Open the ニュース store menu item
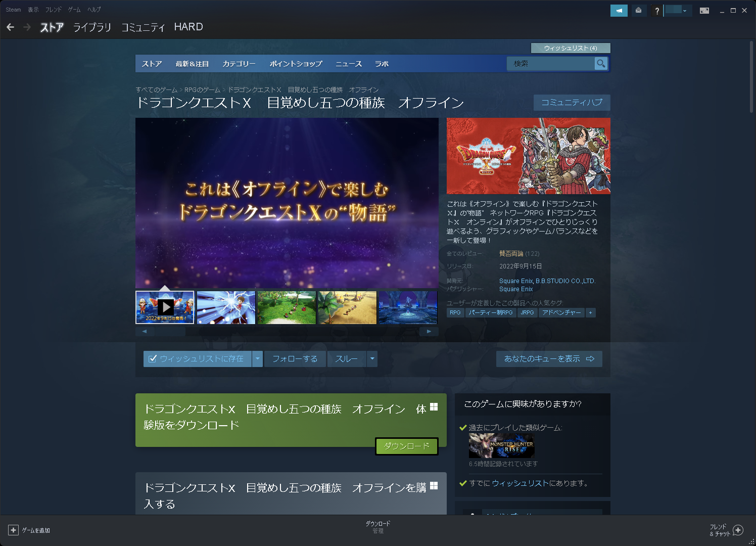 pos(349,64)
